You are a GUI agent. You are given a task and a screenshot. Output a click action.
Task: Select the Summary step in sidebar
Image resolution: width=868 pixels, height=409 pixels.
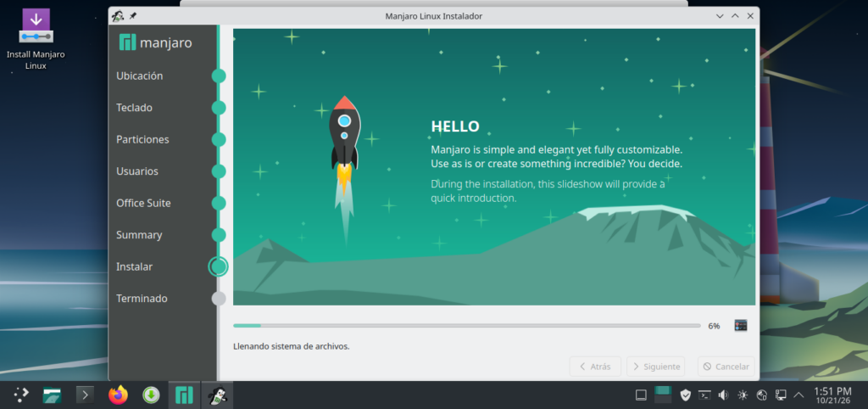pyautogui.click(x=139, y=235)
